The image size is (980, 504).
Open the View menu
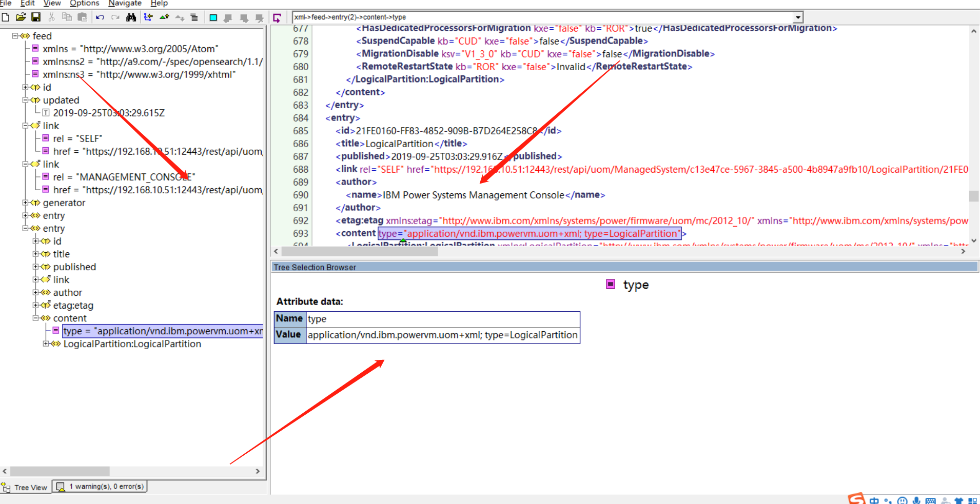(52, 3)
